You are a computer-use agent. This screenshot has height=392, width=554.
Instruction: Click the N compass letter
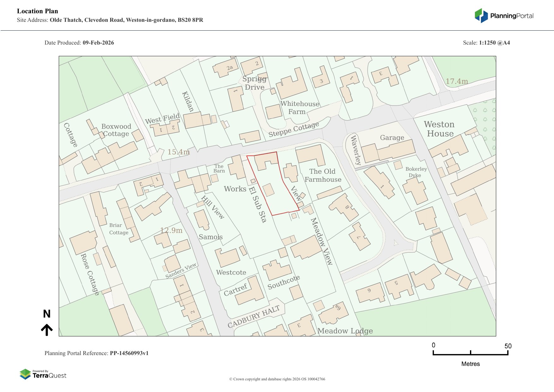click(47, 314)
